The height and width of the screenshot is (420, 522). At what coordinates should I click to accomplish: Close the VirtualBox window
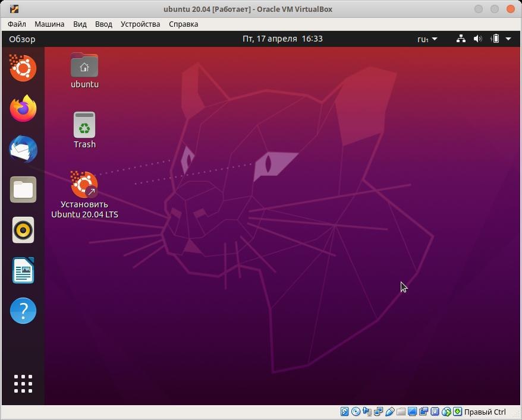coord(511,9)
